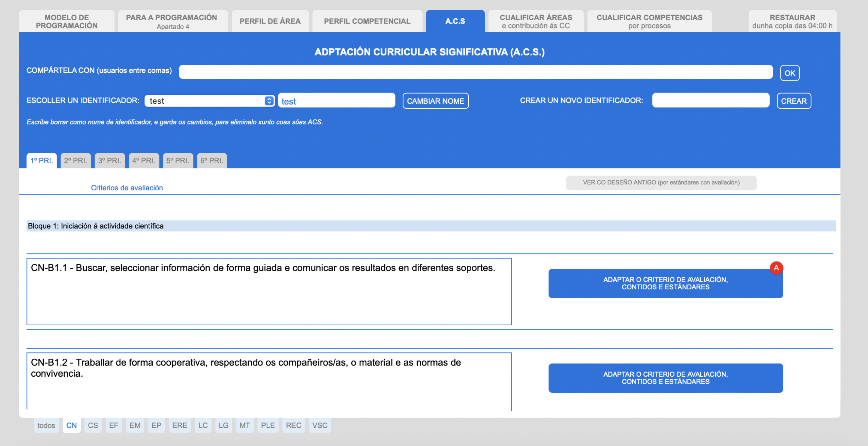Screen dimensions: 868x446
Task: Click the A.C.S tab
Action: tap(455, 21)
